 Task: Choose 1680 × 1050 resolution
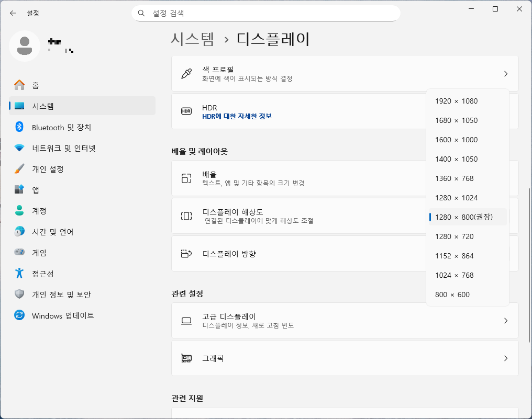tap(468, 120)
